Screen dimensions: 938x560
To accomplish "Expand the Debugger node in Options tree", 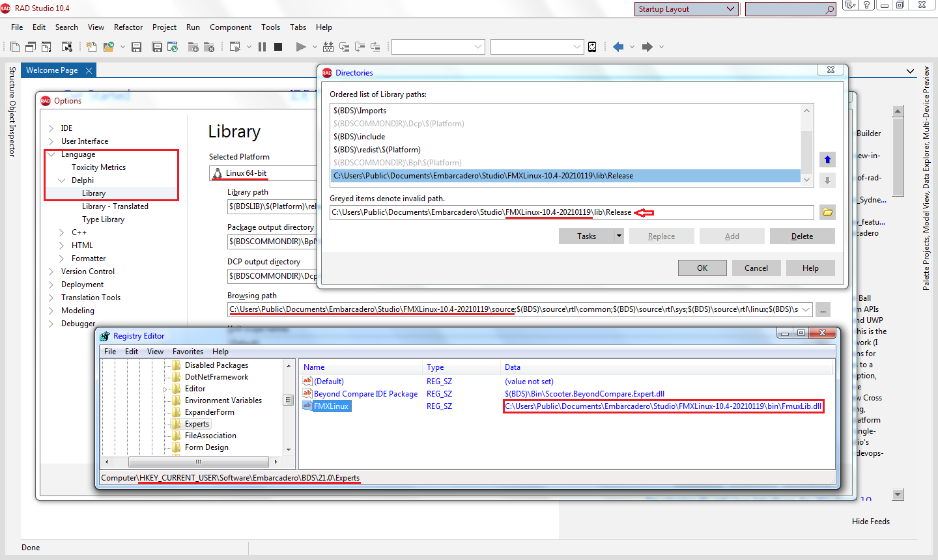I will 51,324.
